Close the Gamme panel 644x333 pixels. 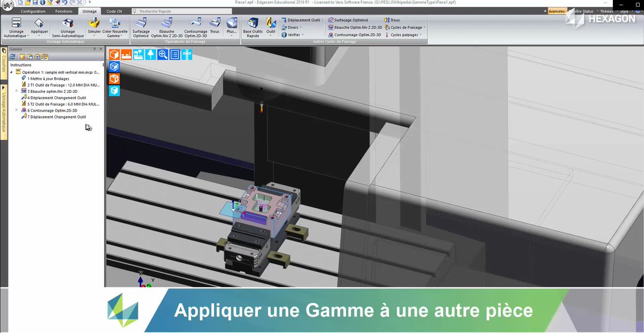pyautogui.click(x=101, y=49)
